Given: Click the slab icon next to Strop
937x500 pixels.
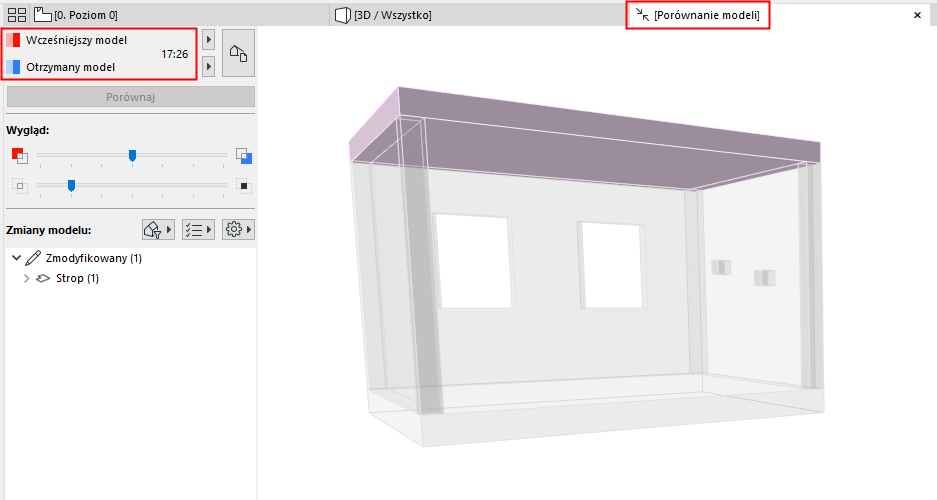Looking at the screenshot, I should click(x=43, y=278).
